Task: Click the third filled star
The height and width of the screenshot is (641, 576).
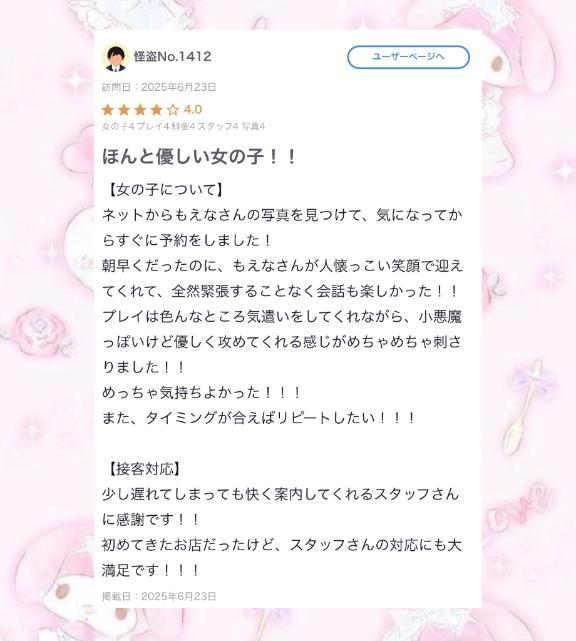Action: 140,110
